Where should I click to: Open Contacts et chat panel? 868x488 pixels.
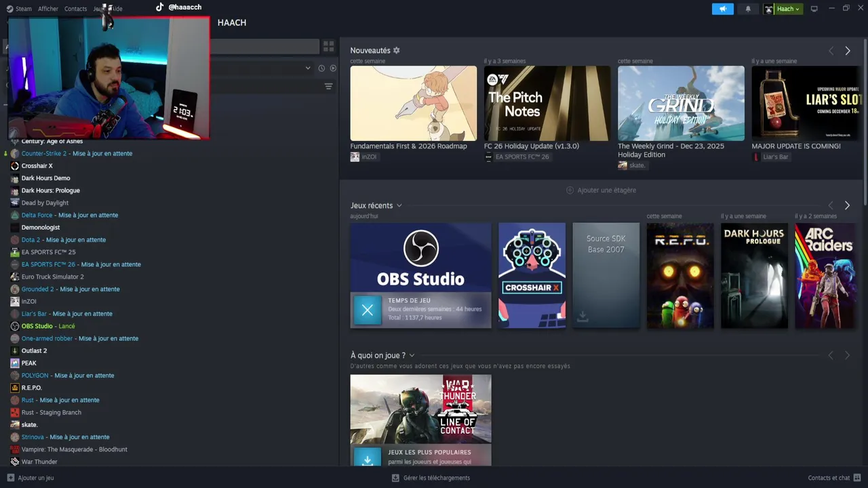pos(833,478)
